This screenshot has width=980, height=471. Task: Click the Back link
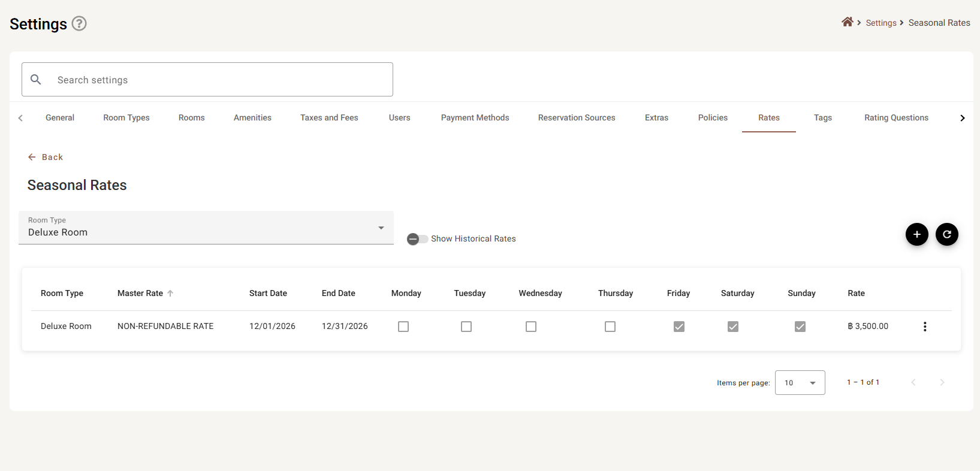click(46, 157)
